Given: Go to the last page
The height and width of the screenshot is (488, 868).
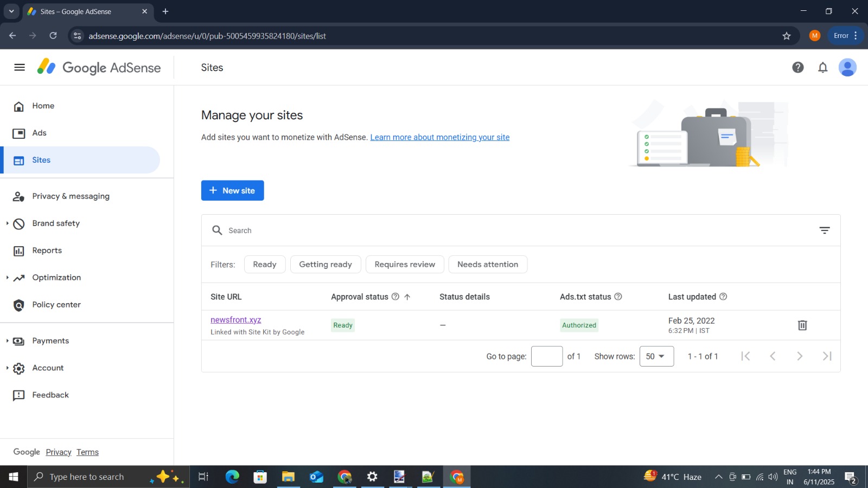Looking at the screenshot, I should [x=827, y=356].
